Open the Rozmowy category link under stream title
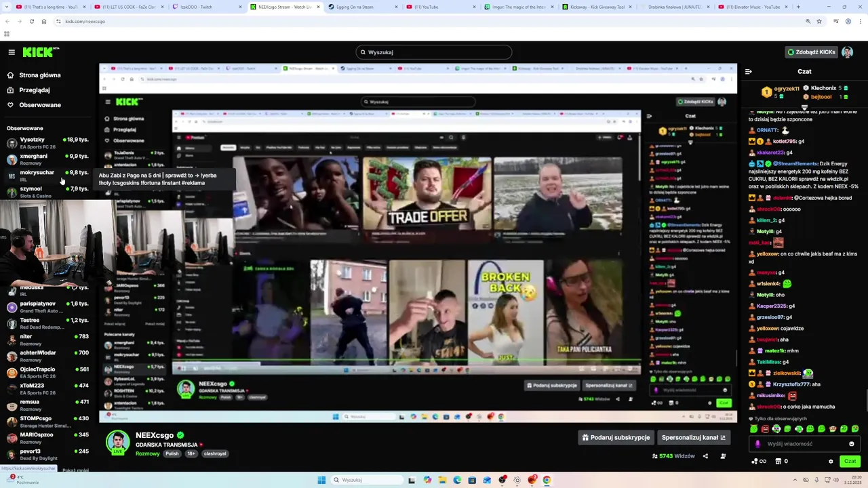This screenshot has width=868, height=488. pos(148,453)
